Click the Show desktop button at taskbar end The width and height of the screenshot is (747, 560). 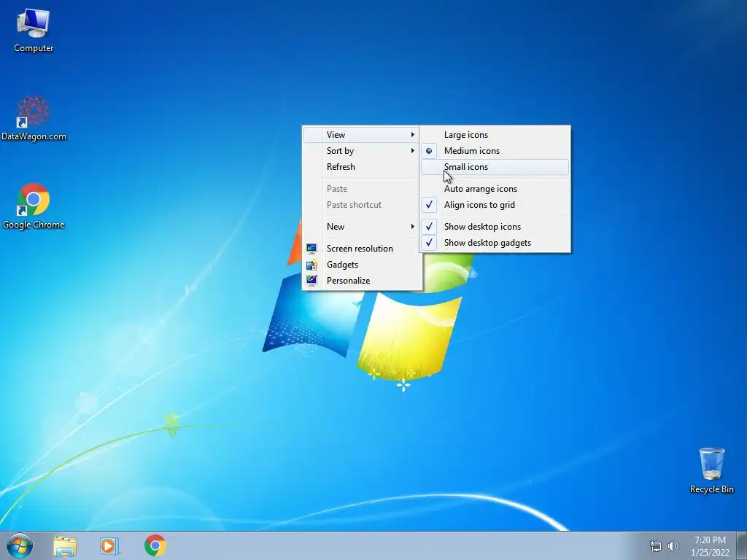(742, 545)
